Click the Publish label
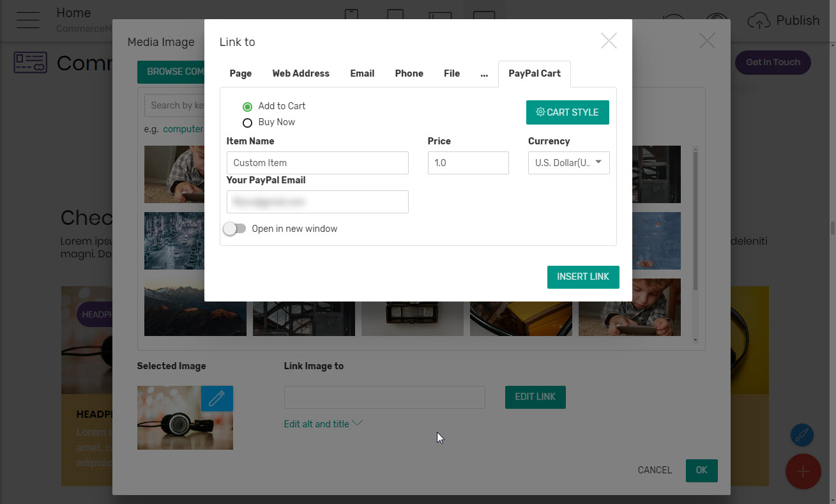The image size is (836, 504). 798,20
